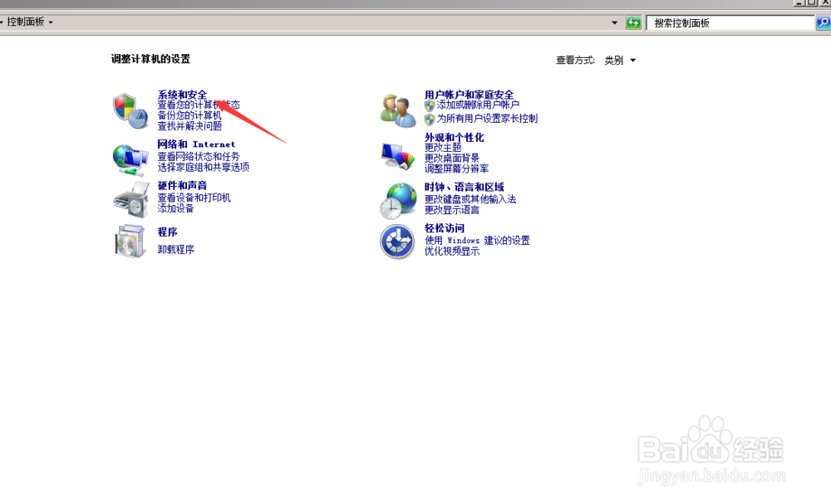Image resolution: width=831 pixels, height=504 pixels.
Task: Open the 系统和安全 category heading
Action: click(182, 95)
